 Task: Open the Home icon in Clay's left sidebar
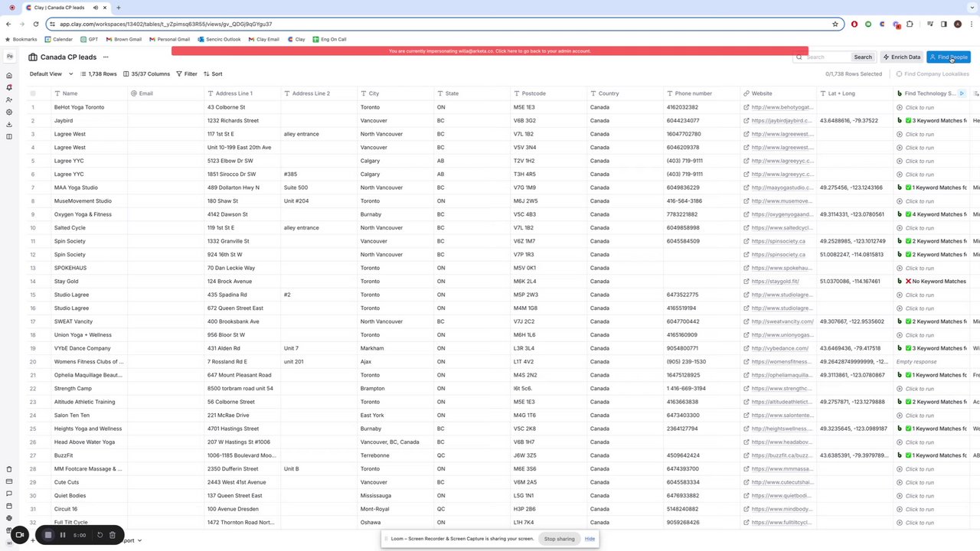[x=9, y=76]
